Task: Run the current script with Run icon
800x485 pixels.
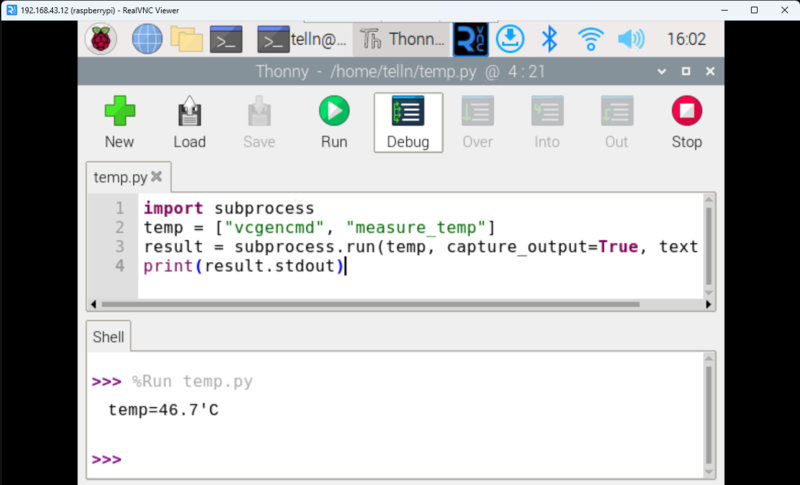Action: [334, 122]
